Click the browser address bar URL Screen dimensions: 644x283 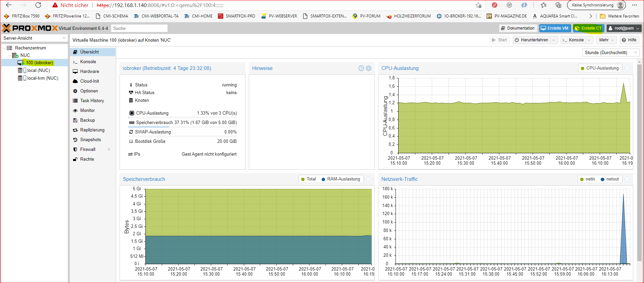click(x=160, y=5)
